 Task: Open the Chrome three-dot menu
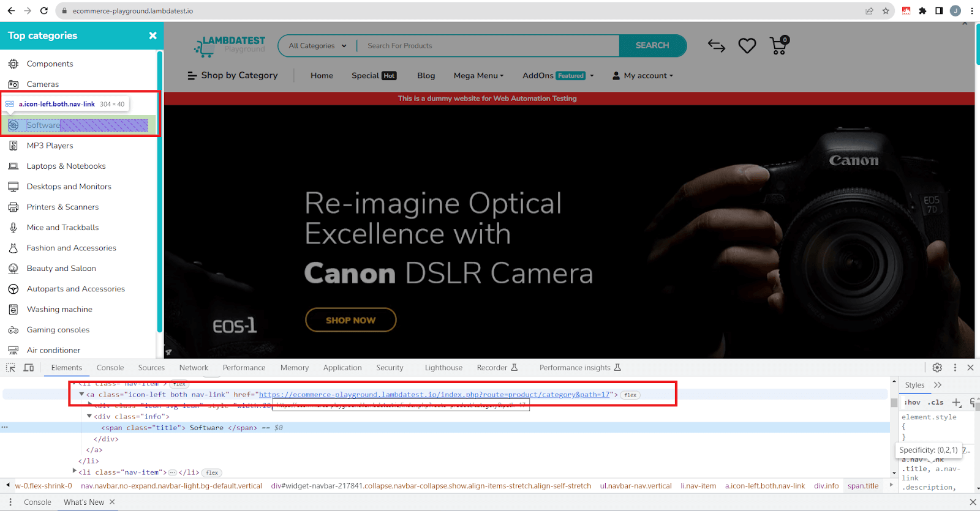[x=972, y=11]
